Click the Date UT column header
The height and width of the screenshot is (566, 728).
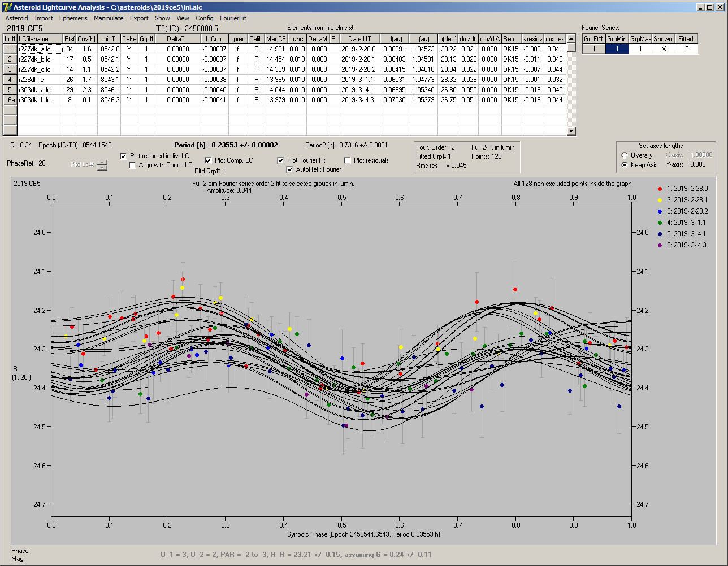359,39
